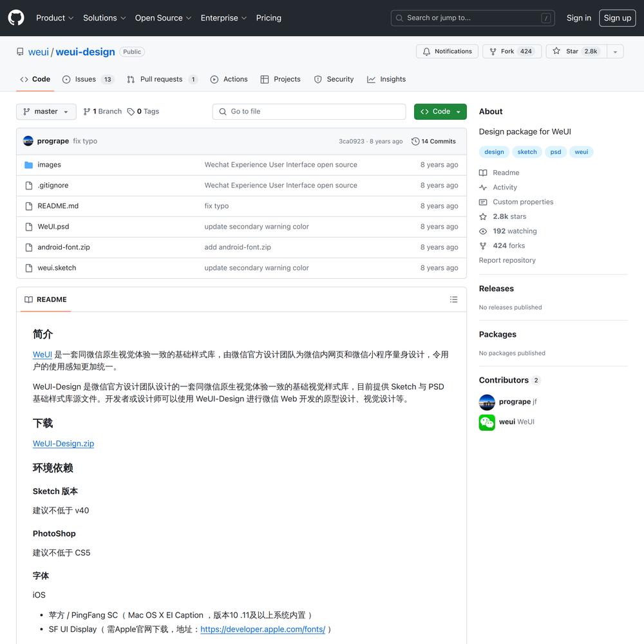This screenshot has height=644, width=644.
Task: Expand the Product menu
Action: (55, 17)
